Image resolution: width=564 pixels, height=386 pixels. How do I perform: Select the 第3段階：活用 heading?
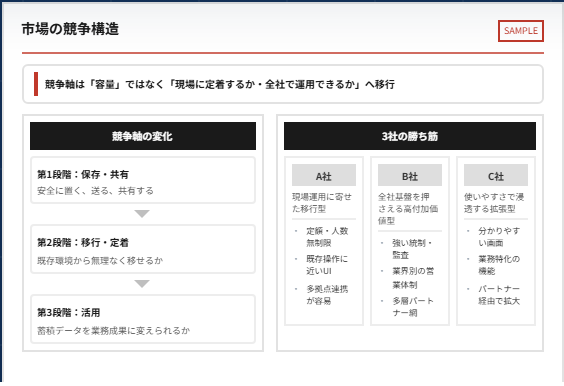click(x=68, y=313)
